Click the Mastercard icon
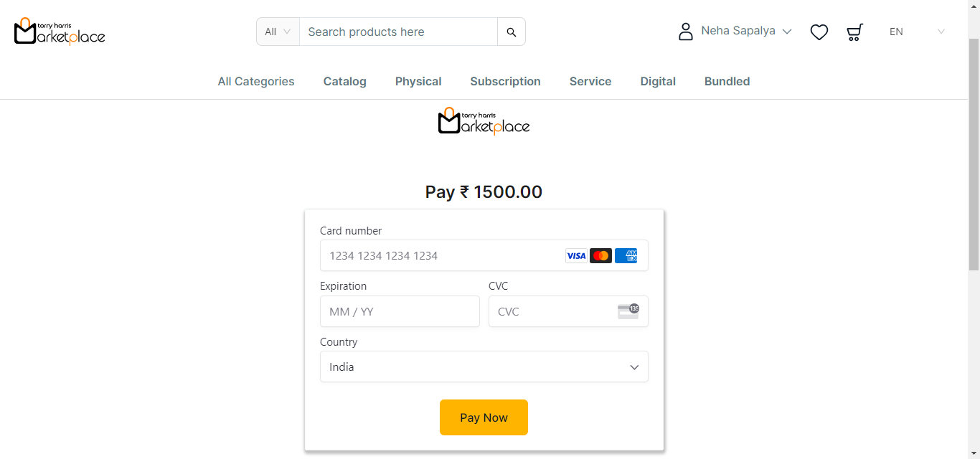The width and height of the screenshot is (980, 459). click(x=600, y=256)
